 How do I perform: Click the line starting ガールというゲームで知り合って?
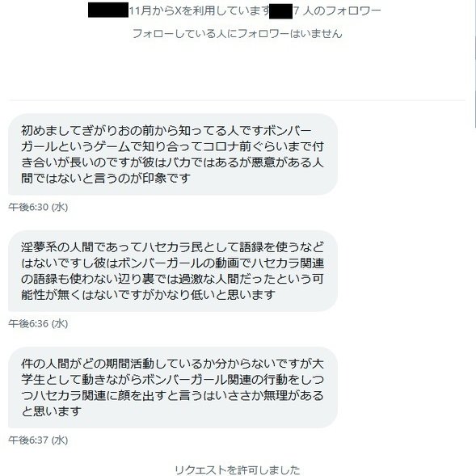coord(172,146)
